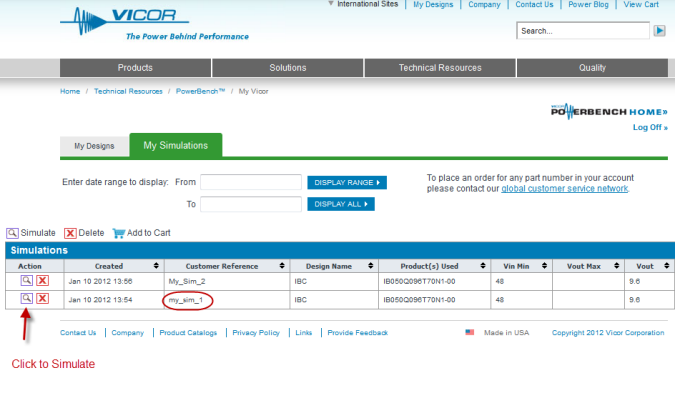This screenshot has height=418, width=675.
Task: Open the Products navigation menu
Action: point(135,68)
